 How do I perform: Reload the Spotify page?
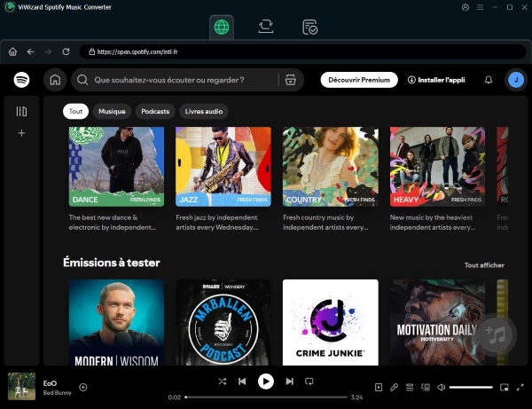point(66,51)
